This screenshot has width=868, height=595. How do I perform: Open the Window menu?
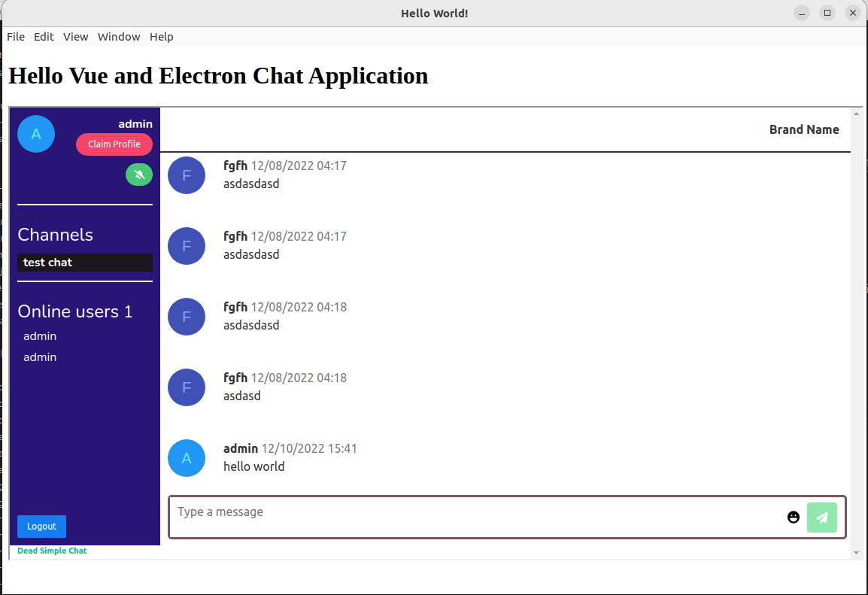tap(118, 36)
